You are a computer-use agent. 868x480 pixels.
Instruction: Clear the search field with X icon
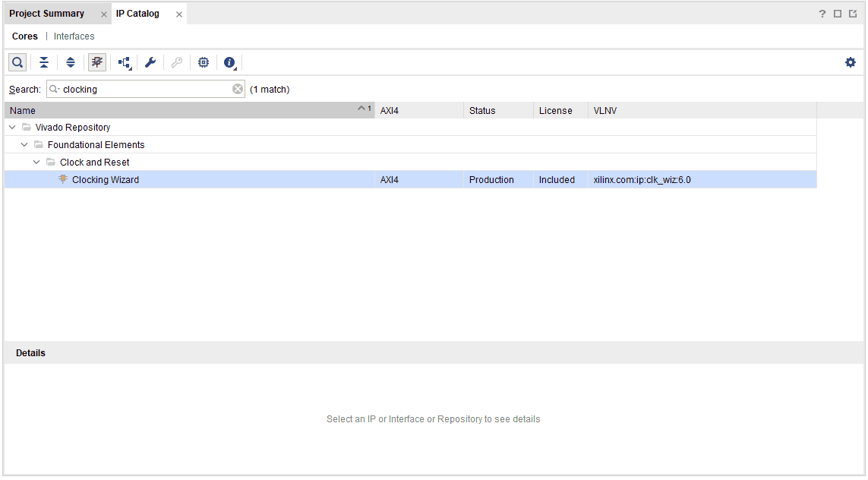(238, 89)
